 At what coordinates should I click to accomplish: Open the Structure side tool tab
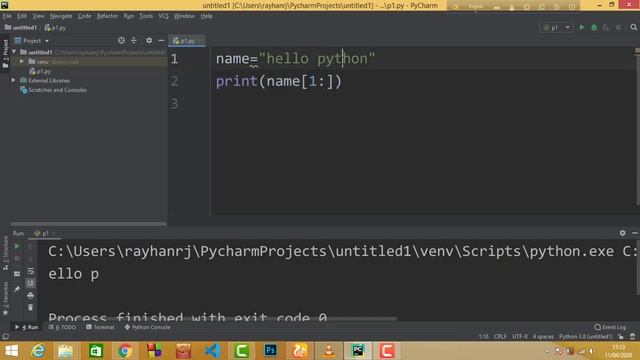[5, 252]
